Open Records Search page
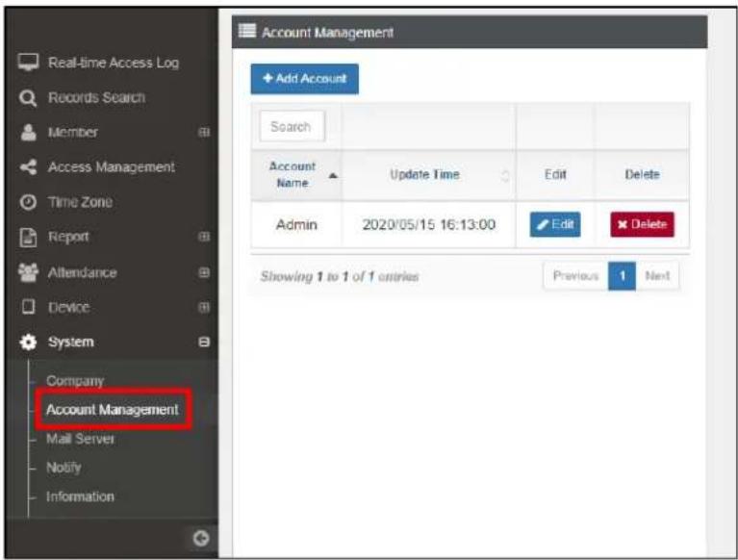 click(x=96, y=97)
